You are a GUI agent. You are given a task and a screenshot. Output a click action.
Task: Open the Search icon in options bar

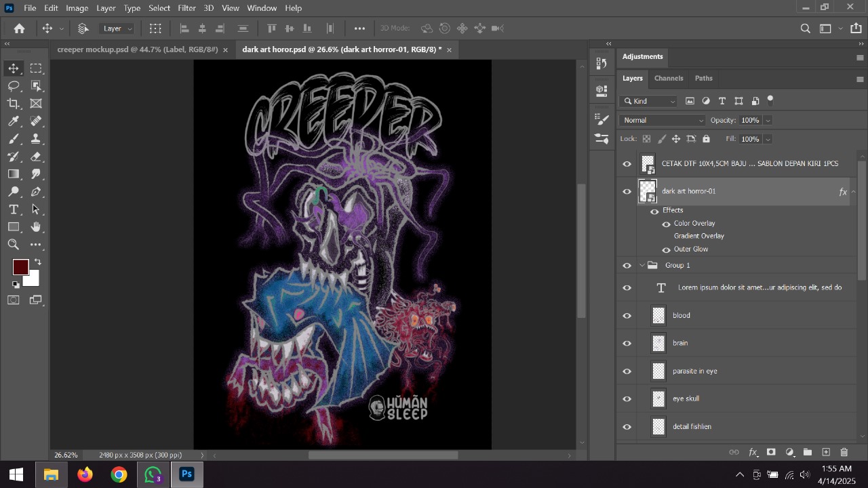click(x=806, y=28)
